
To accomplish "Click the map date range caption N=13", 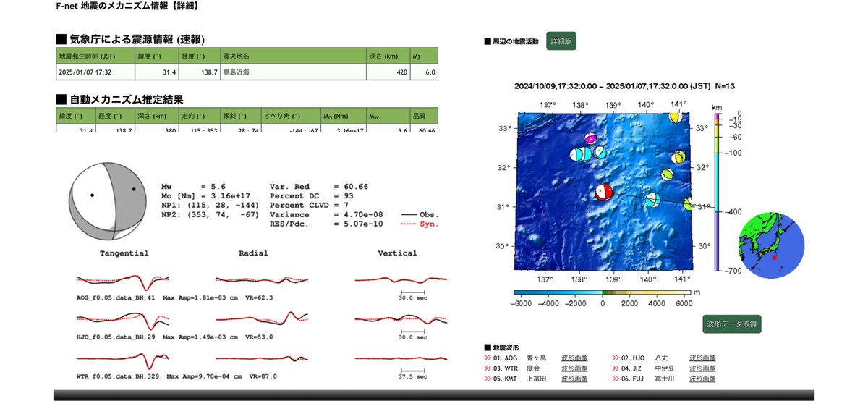I will tap(624, 86).
